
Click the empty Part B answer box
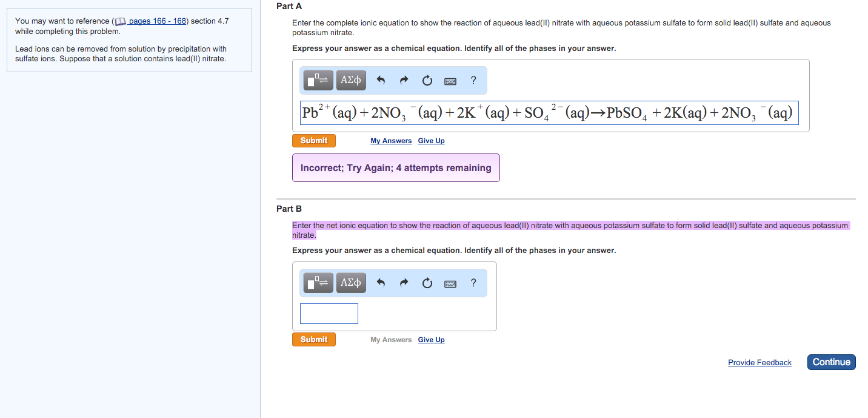[329, 313]
